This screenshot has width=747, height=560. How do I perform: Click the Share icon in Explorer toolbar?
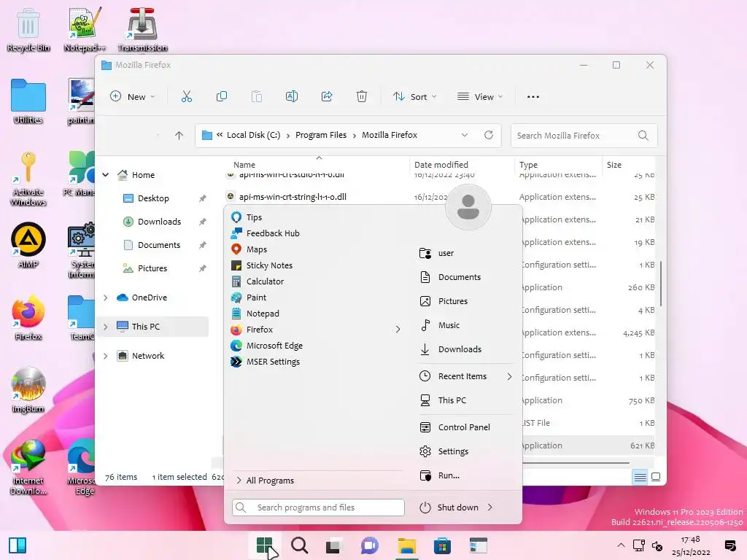click(x=327, y=97)
